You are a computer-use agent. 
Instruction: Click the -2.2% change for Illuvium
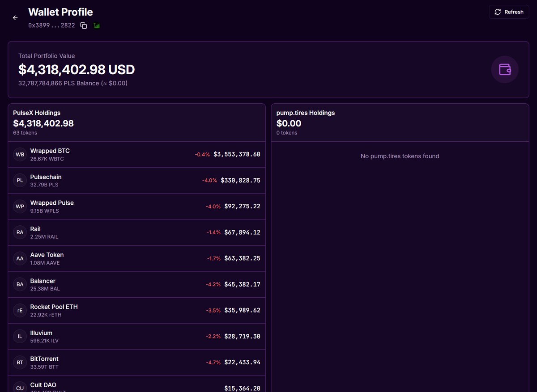tap(213, 336)
